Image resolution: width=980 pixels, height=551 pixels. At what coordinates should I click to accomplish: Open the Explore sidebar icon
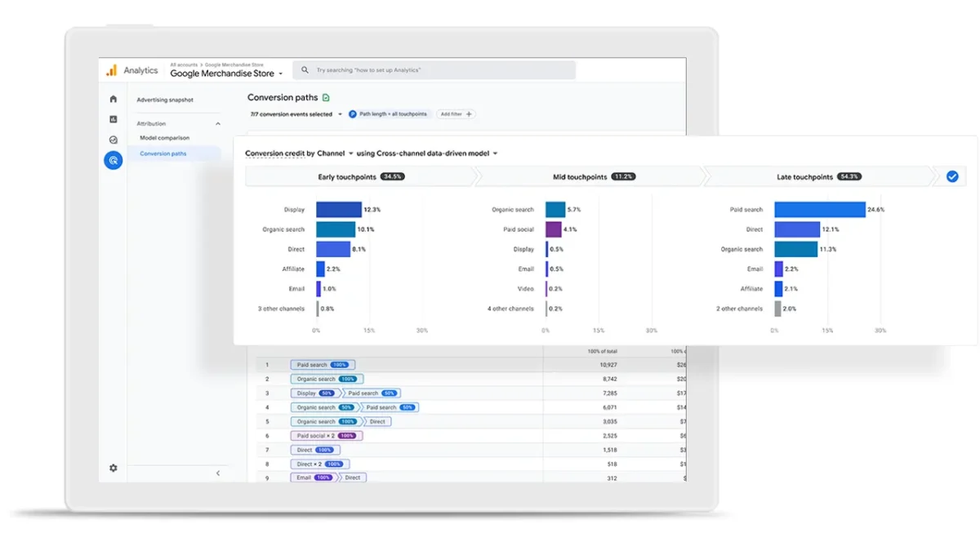click(114, 140)
